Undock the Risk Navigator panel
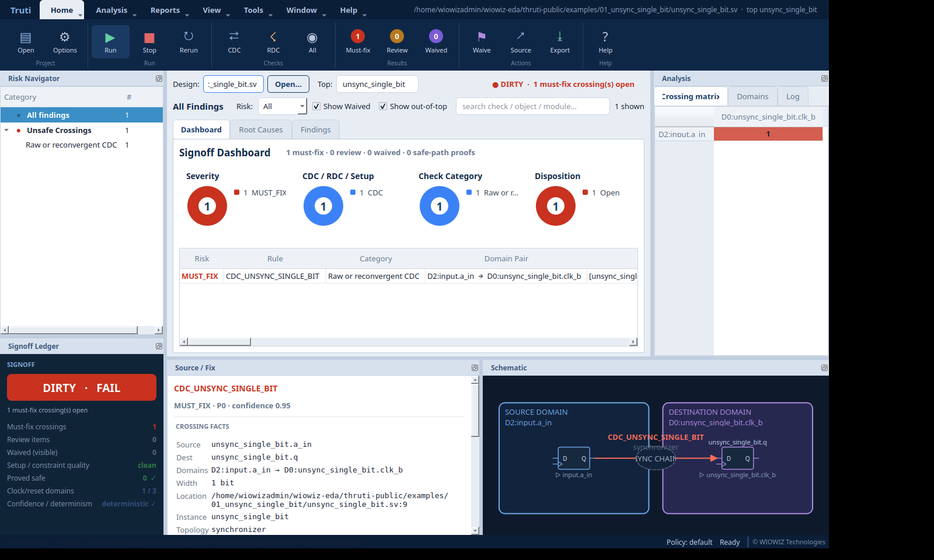The width and height of the screenshot is (934, 560). 159,78
